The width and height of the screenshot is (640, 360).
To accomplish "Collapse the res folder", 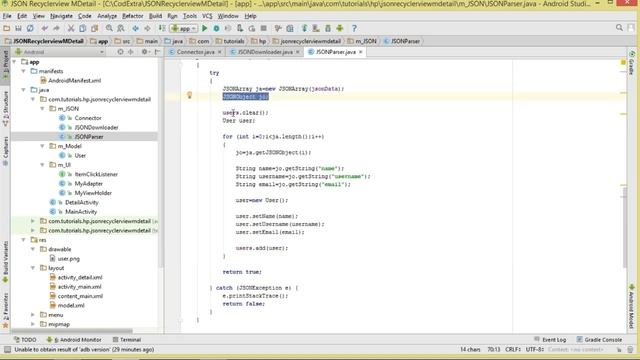I will pos(24,240).
